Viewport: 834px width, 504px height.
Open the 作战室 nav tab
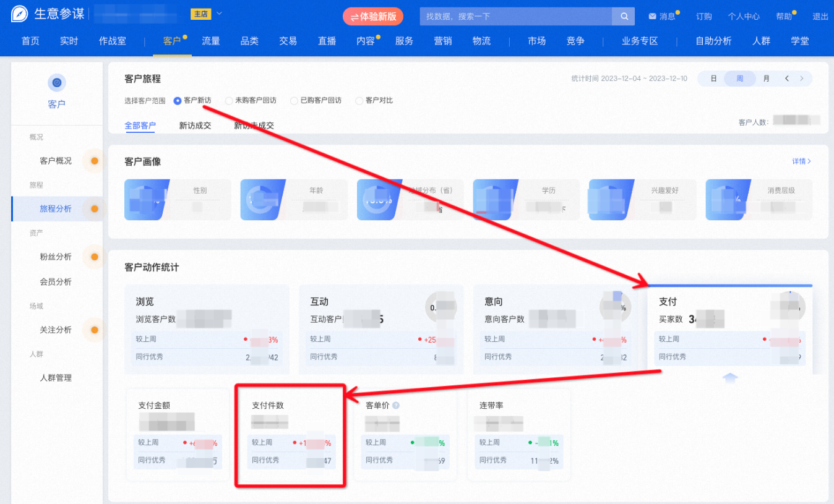(x=113, y=41)
